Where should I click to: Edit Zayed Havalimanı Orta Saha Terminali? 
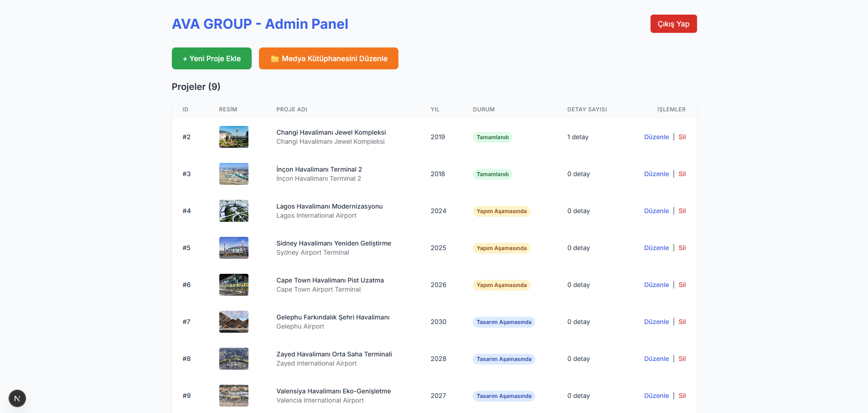656,359
